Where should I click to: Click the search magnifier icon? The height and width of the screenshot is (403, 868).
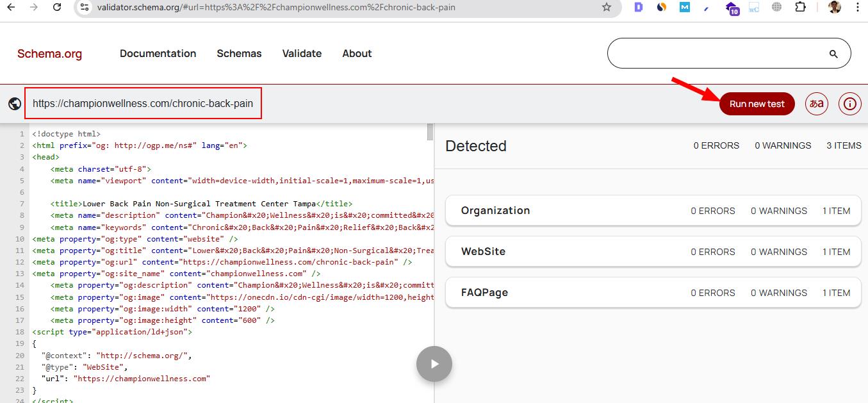tap(833, 54)
